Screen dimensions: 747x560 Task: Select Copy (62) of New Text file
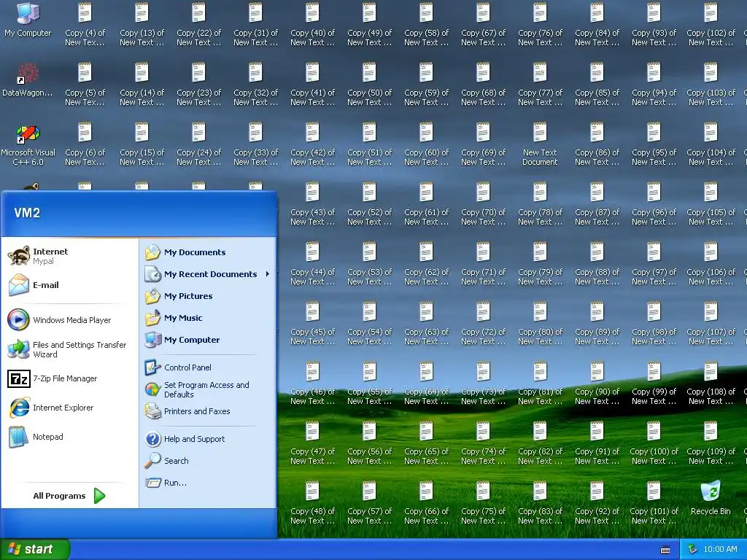point(426,263)
